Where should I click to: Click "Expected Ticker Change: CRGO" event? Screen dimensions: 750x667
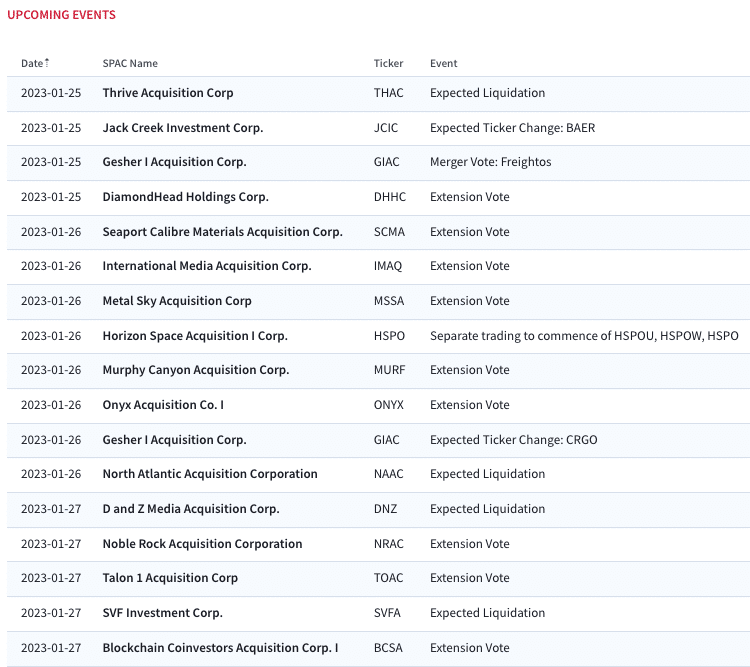514,440
